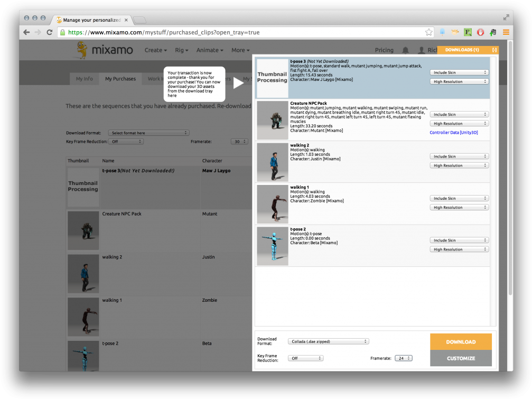Click the notifications bell icon beside Pricing
The height and width of the screenshot is (399, 532).
point(404,50)
